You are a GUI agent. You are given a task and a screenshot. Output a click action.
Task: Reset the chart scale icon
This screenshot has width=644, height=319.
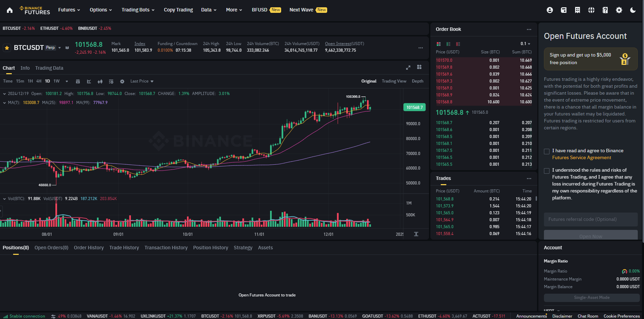[x=416, y=234]
